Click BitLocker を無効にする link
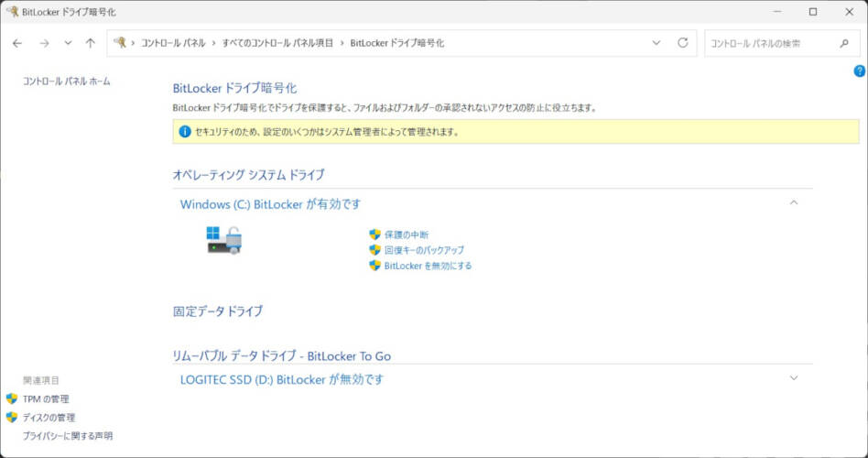The image size is (868, 458). pos(428,266)
